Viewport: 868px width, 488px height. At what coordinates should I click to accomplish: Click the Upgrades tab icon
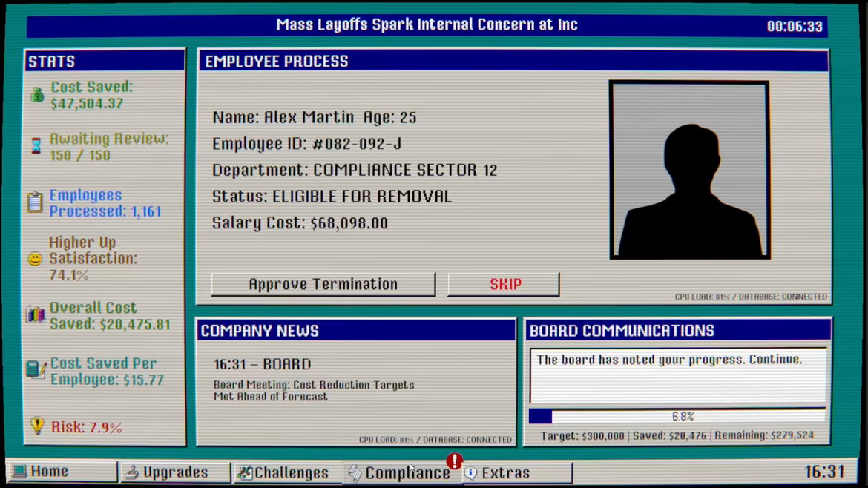click(132, 472)
